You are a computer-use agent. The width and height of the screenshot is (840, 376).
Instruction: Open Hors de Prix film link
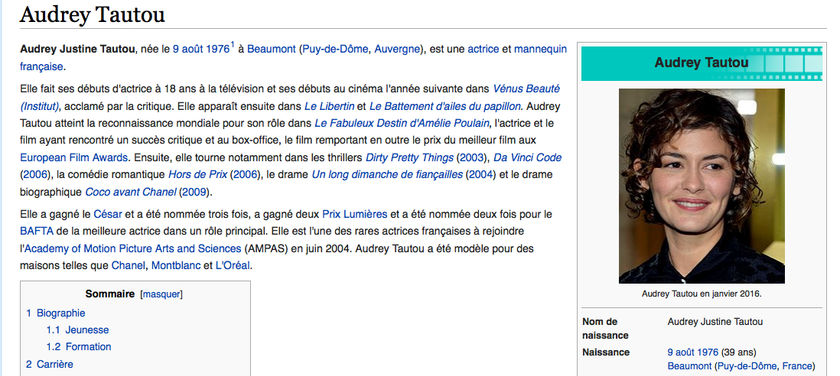coord(198,175)
